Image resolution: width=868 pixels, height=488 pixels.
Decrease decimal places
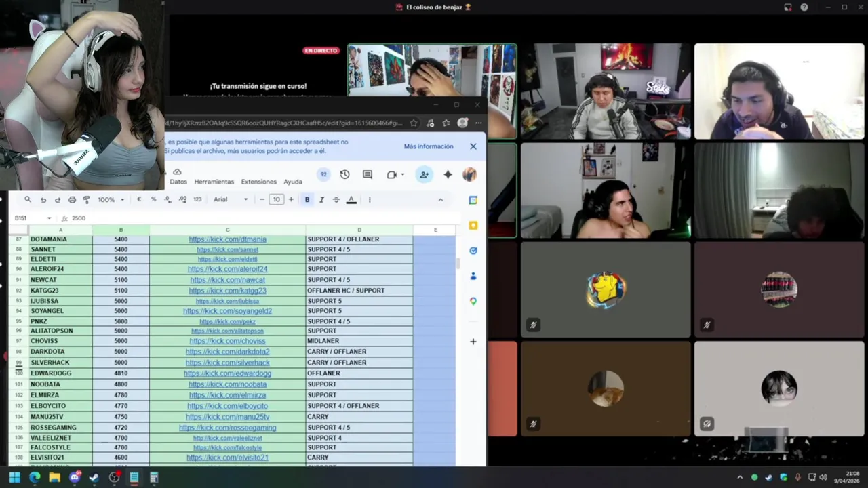(x=167, y=199)
